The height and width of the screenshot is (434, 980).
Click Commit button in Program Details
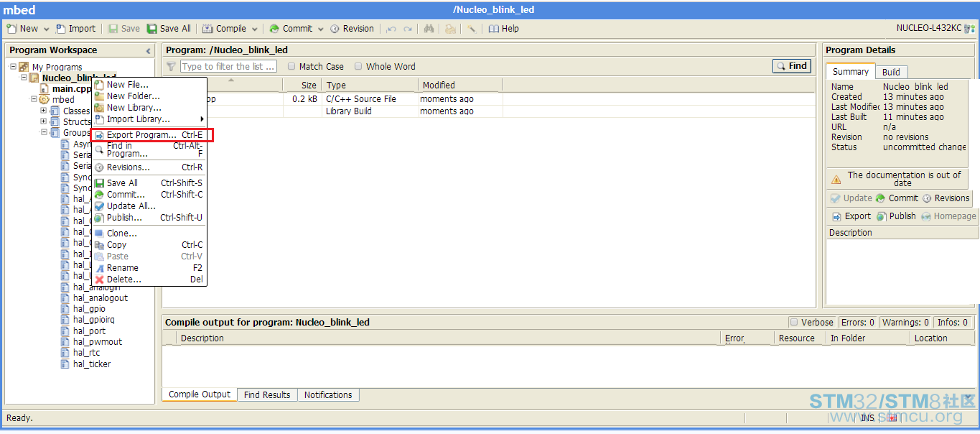tap(897, 198)
